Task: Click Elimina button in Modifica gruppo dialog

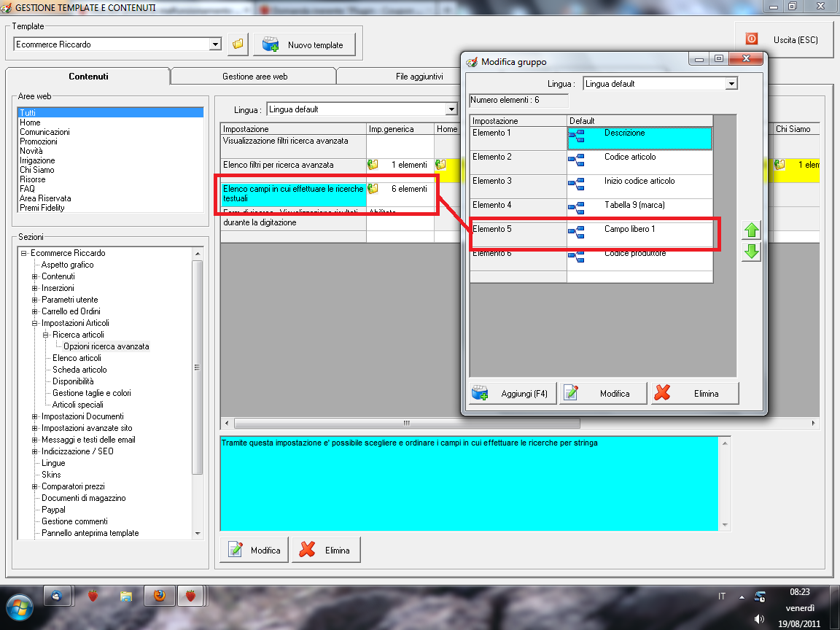Action: tap(695, 393)
